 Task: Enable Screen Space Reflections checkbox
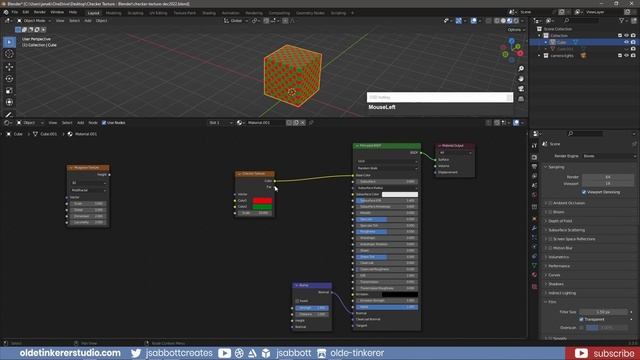point(550,239)
